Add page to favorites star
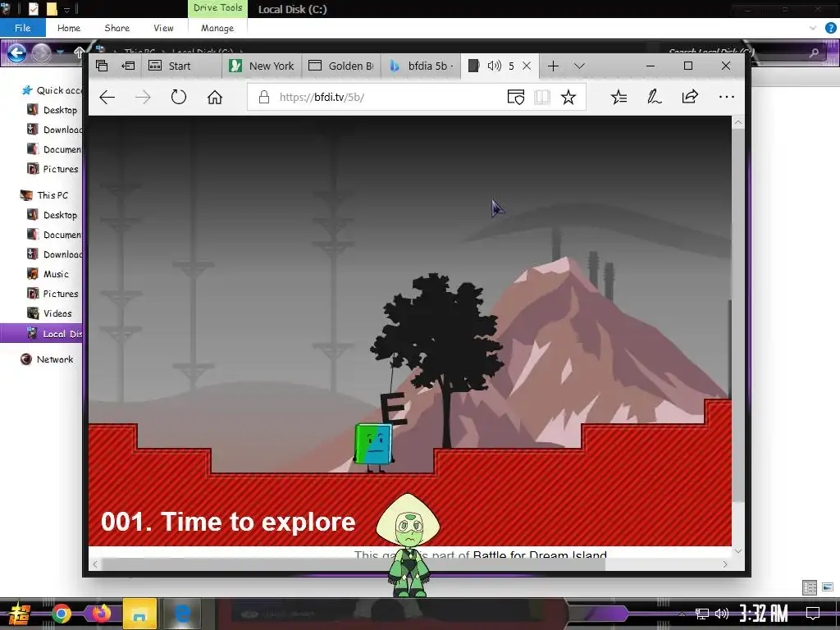Image resolution: width=840 pixels, height=630 pixels. (568, 97)
